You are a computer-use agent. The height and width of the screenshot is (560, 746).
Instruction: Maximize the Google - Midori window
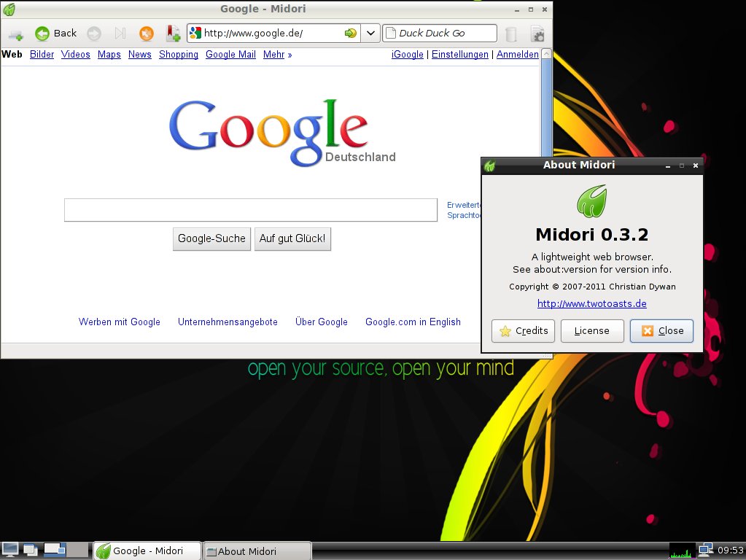[530, 9]
